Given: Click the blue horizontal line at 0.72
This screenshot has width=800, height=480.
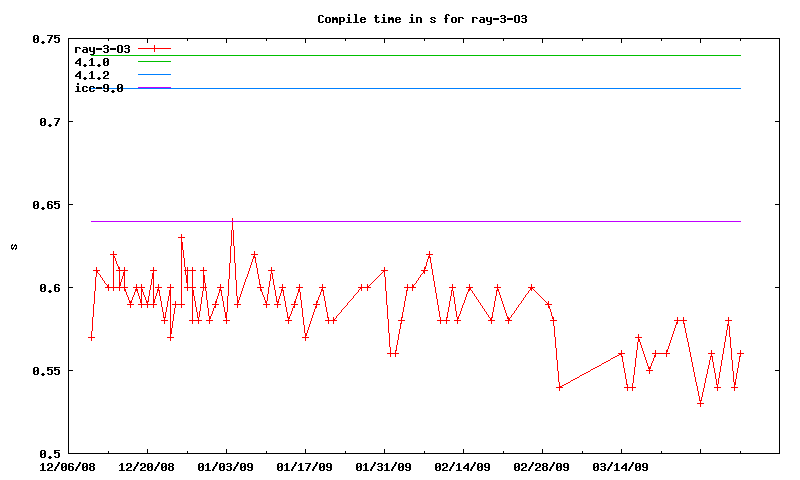Looking at the screenshot, I should (450, 88).
